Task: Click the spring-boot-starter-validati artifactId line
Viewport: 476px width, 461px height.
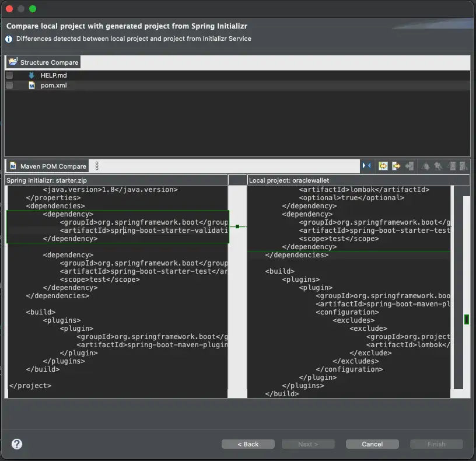Action: pyautogui.click(x=143, y=230)
